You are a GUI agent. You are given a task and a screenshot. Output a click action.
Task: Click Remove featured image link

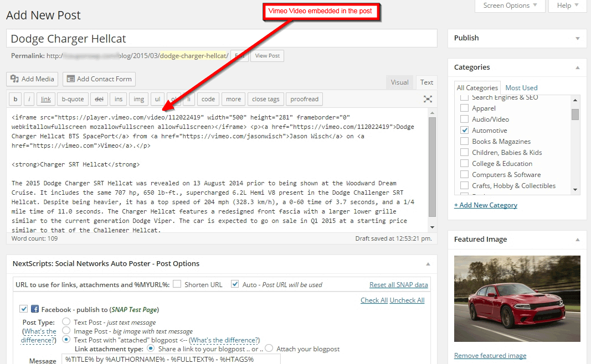pyautogui.click(x=490, y=356)
